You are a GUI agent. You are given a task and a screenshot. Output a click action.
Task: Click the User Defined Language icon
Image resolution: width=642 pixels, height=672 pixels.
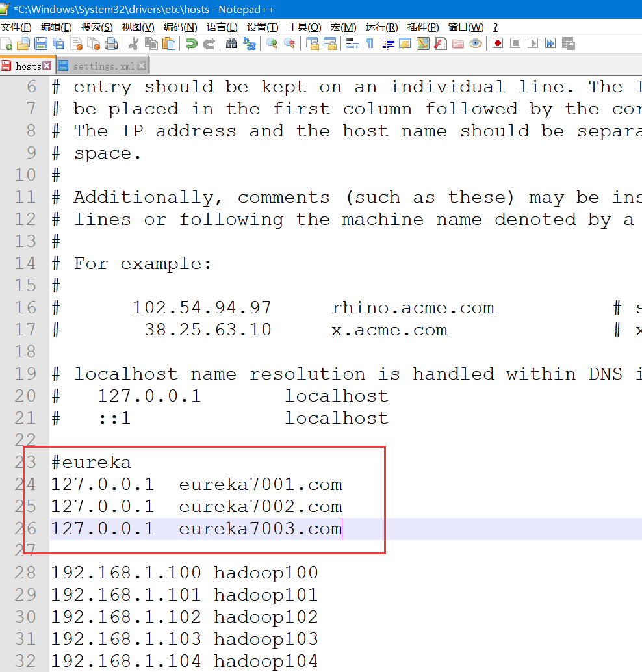click(x=405, y=44)
